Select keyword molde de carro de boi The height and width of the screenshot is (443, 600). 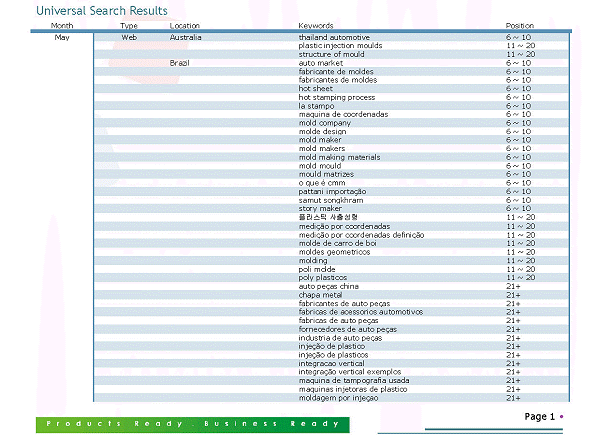click(337, 243)
